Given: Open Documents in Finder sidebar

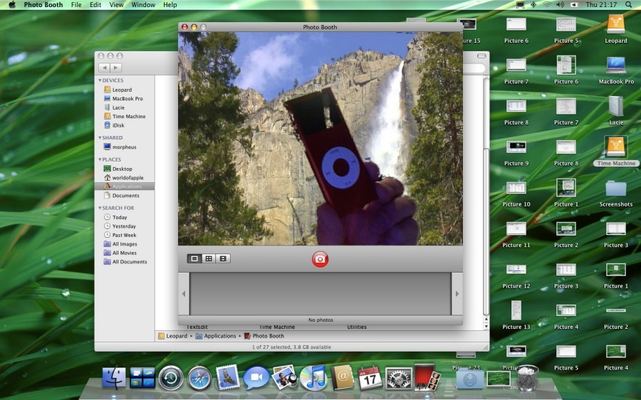Looking at the screenshot, I should click(121, 196).
